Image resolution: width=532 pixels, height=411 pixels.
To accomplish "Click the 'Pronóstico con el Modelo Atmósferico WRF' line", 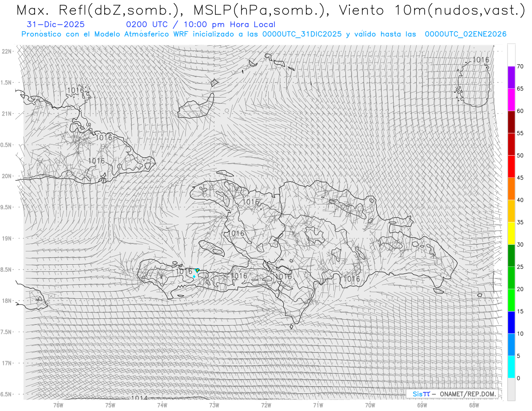I will [x=264, y=34].
